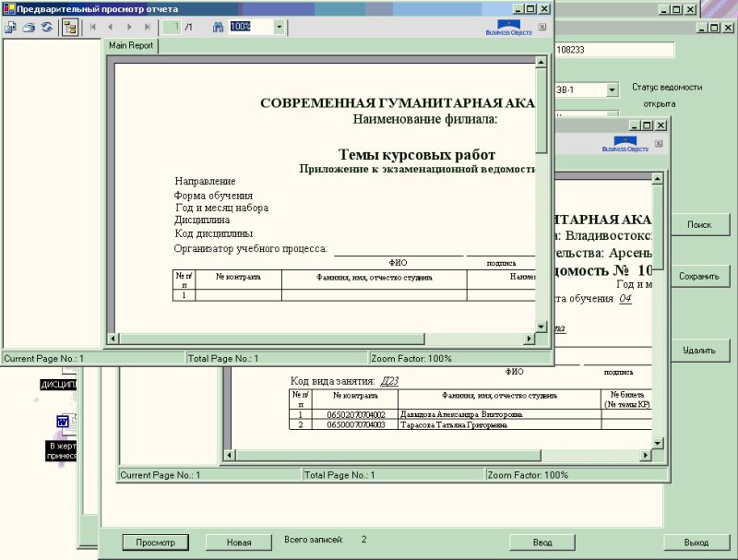
Task: Click the front report horizontal scrollbar thumb
Action: pos(271,339)
